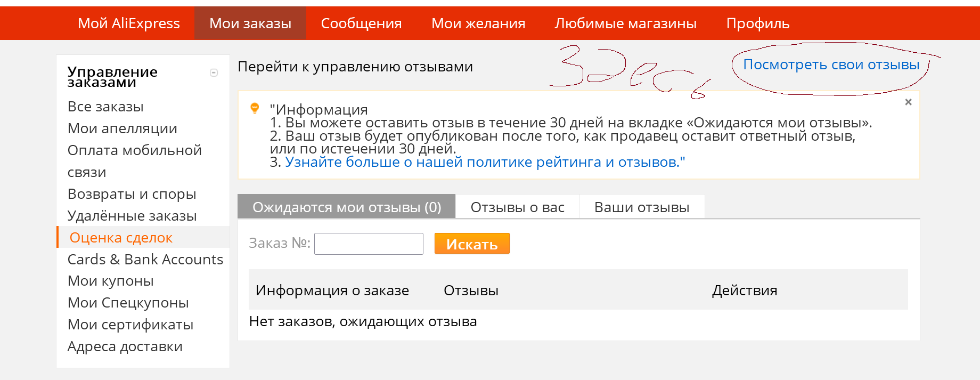Open Мои купоны in the sidebar

coord(111,281)
